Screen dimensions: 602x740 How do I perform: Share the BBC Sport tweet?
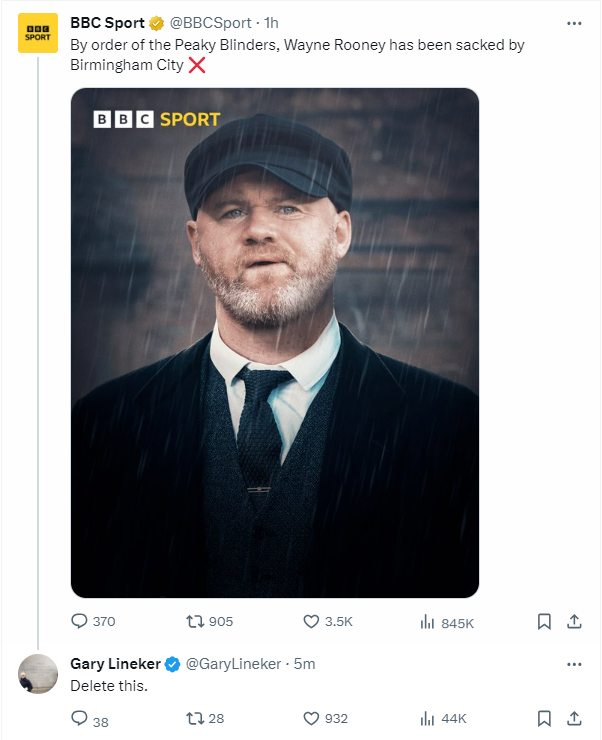pos(574,621)
